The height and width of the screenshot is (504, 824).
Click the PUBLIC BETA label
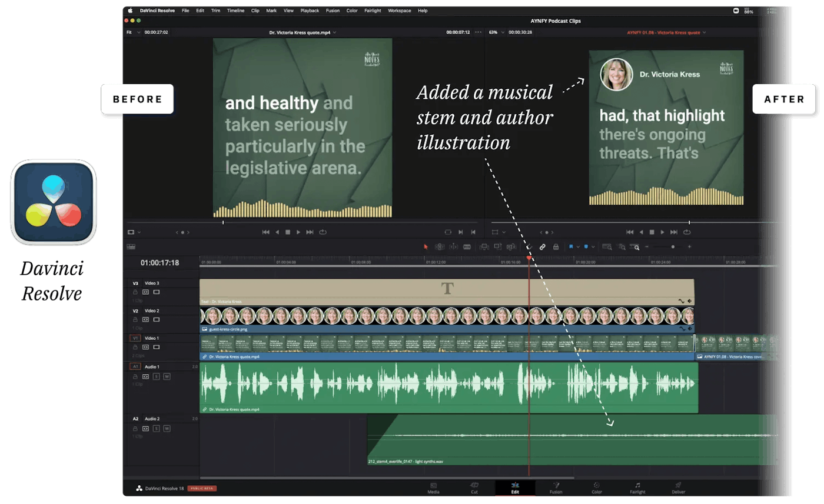(202, 488)
